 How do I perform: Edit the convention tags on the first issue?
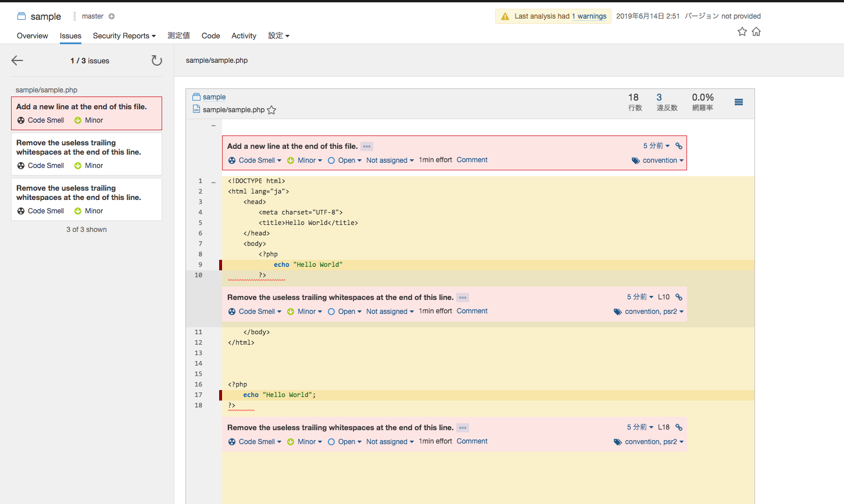(657, 160)
